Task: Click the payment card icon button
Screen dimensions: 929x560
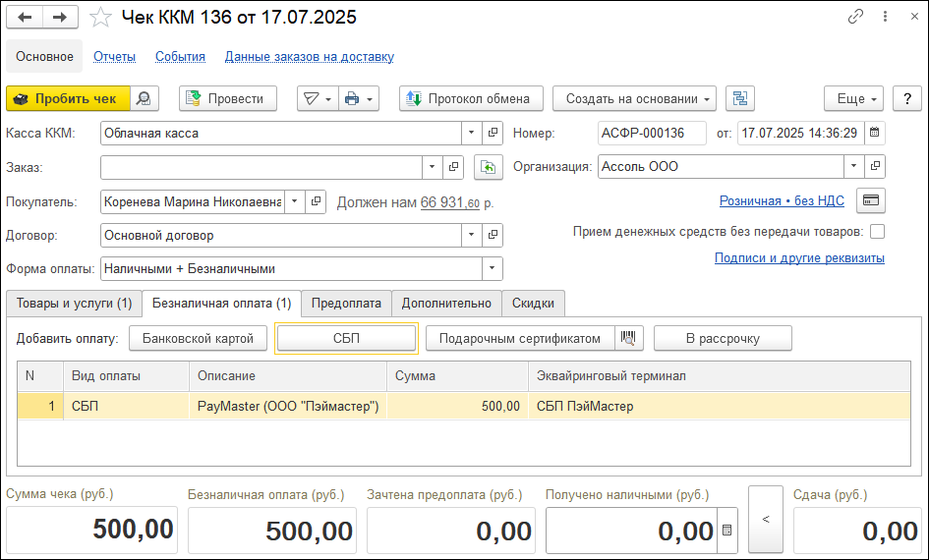Action: (870, 200)
